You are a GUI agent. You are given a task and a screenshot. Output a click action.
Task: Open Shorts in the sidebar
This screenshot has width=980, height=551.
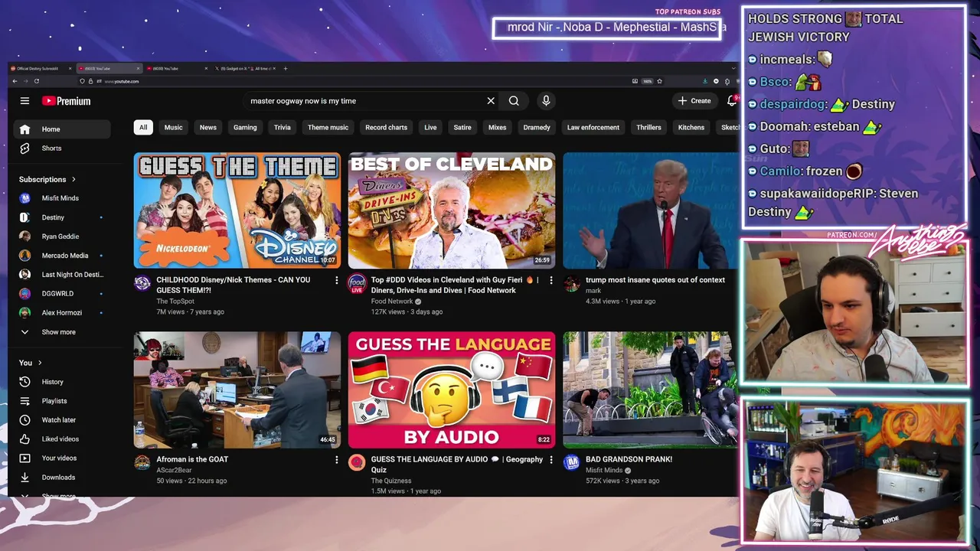[x=61, y=148]
